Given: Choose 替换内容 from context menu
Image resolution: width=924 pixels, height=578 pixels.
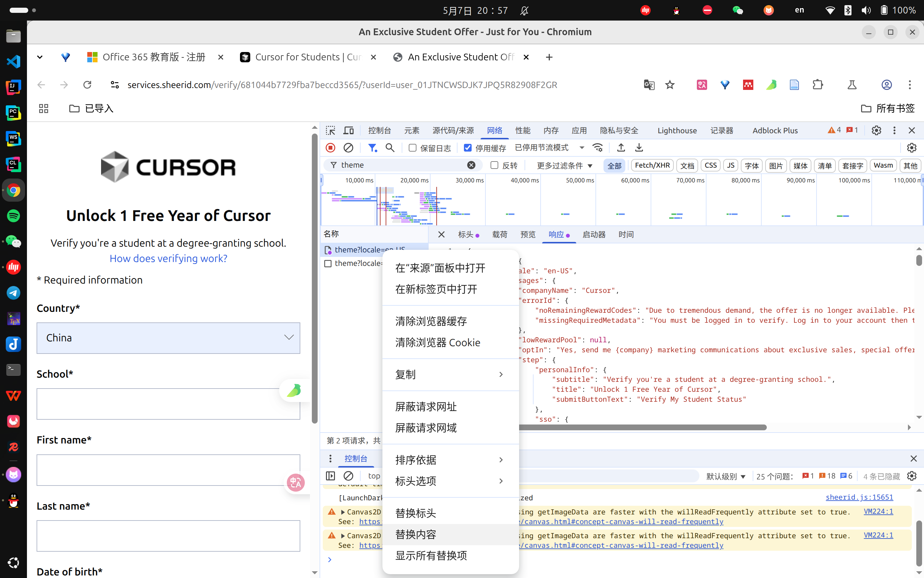Looking at the screenshot, I should 450,534.
